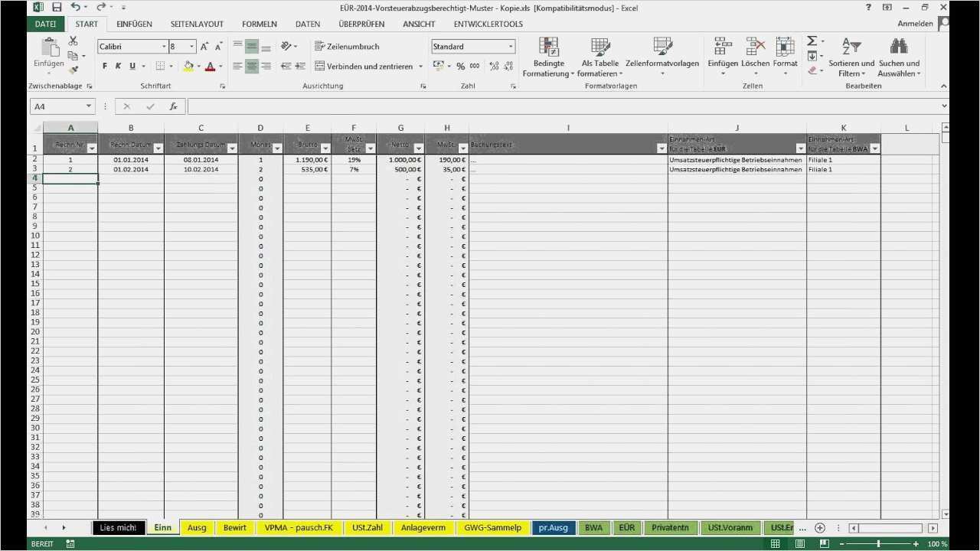
Task: Click the Copy icon in Zwischenablage group
Action: (73, 55)
